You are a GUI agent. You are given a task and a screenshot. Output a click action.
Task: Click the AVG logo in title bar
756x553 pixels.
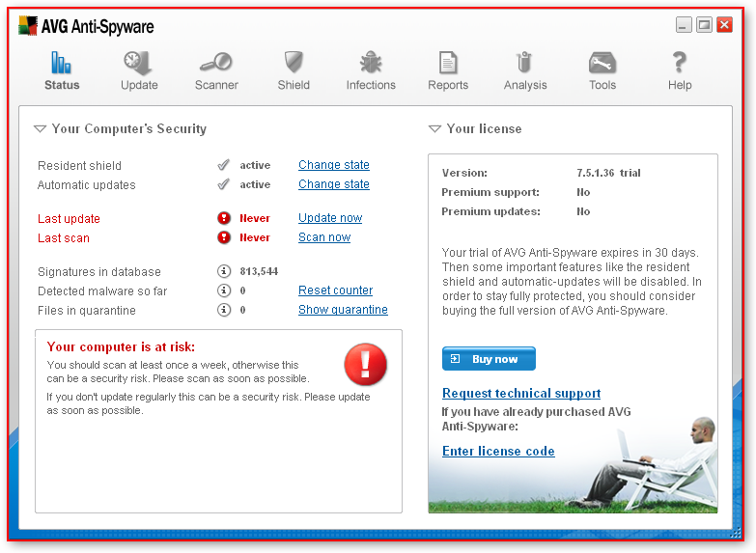(x=27, y=25)
